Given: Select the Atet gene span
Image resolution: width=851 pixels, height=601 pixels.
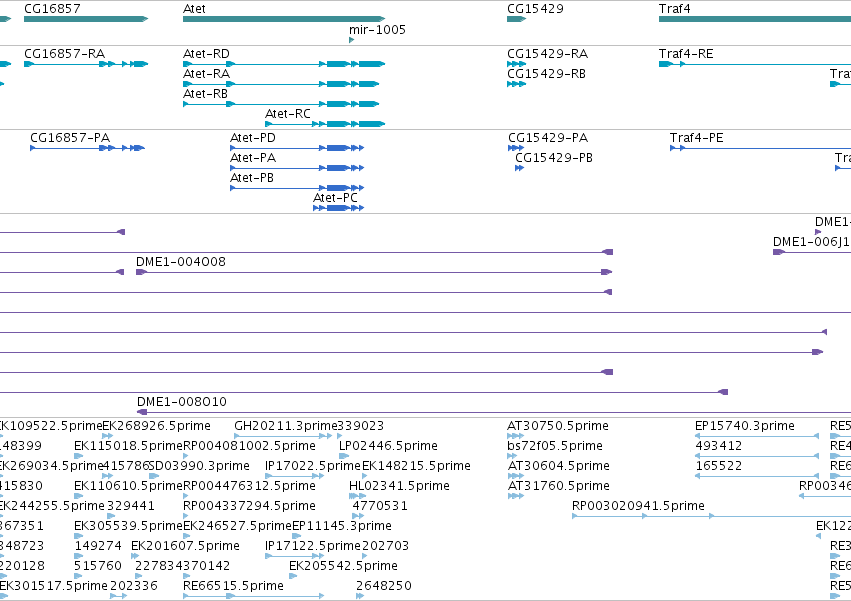Looking at the screenshot, I should [284, 19].
